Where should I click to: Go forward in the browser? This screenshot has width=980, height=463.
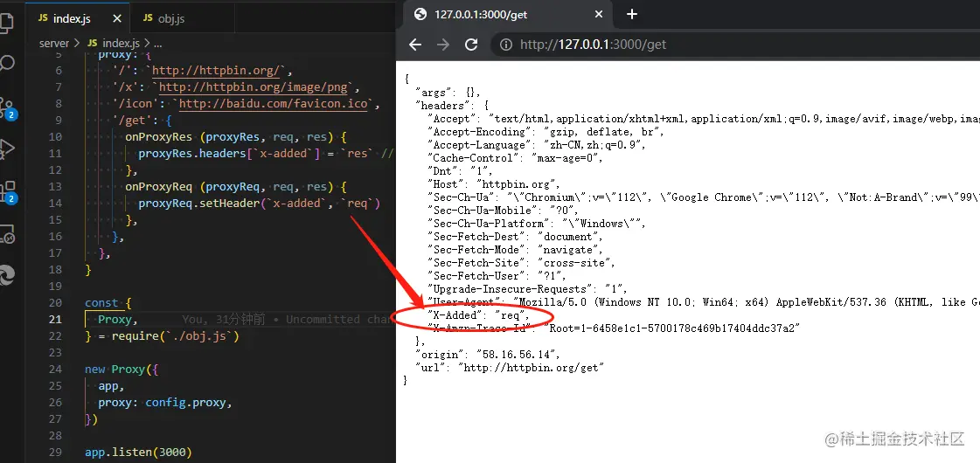click(443, 45)
